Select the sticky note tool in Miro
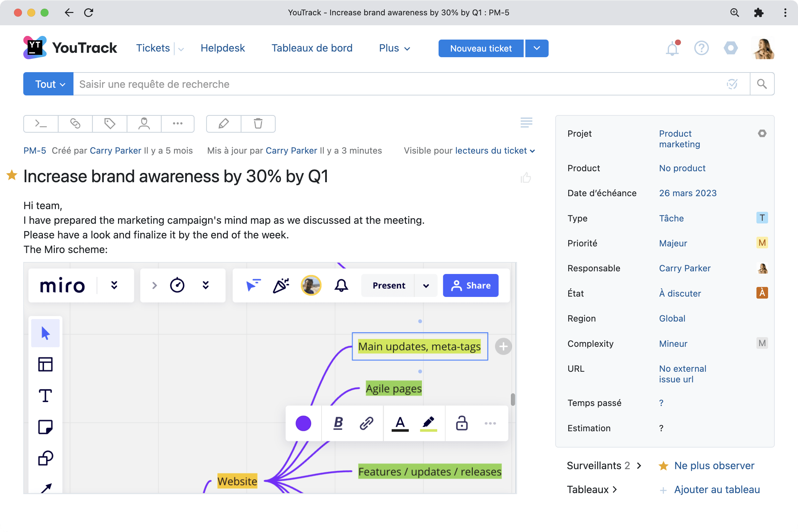The image size is (798, 532). [46, 427]
